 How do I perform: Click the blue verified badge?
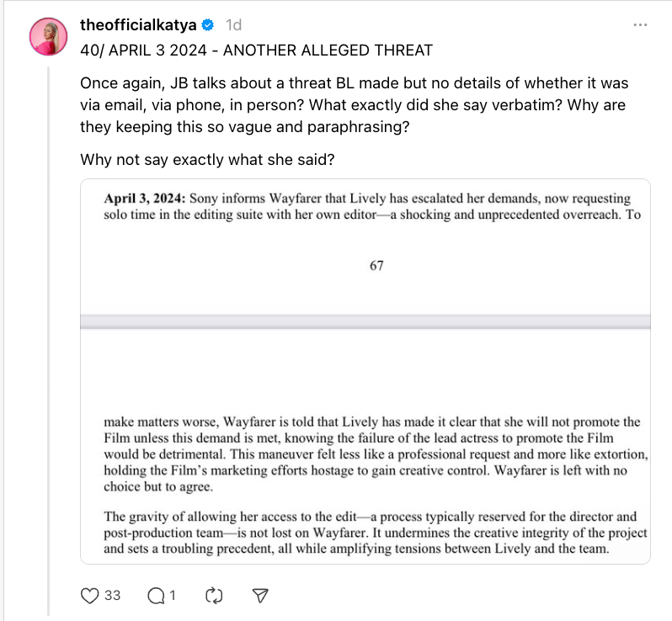pos(209,25)
